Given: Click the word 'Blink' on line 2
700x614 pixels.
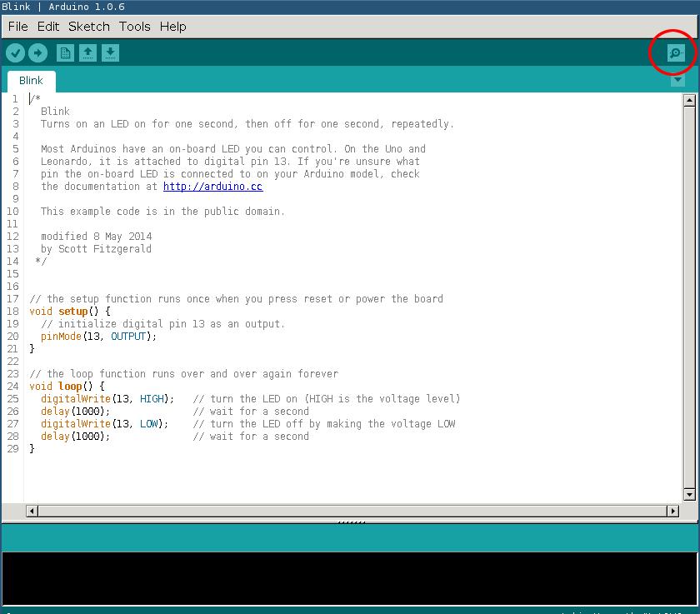Looking at the screenshot, I should coord(55,112).
